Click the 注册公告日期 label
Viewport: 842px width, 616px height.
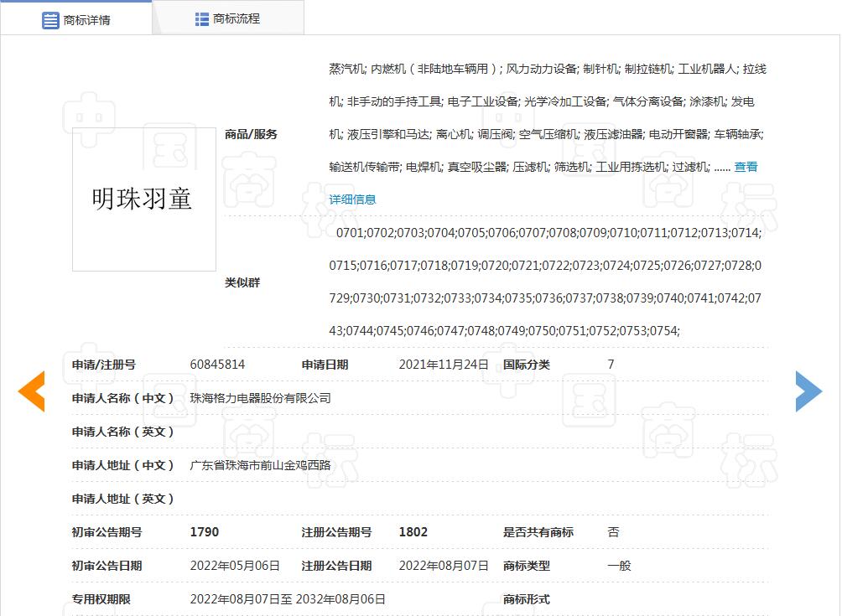click(336, 566)
